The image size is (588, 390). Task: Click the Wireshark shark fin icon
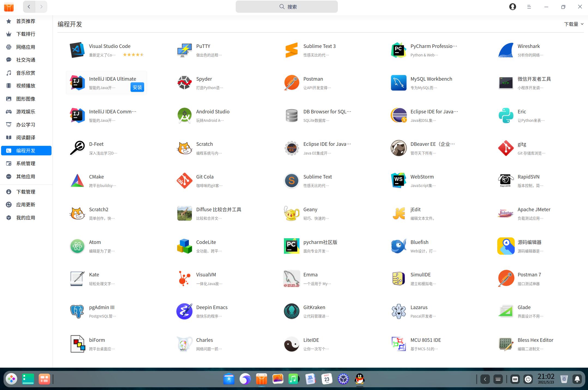point(506,50)
